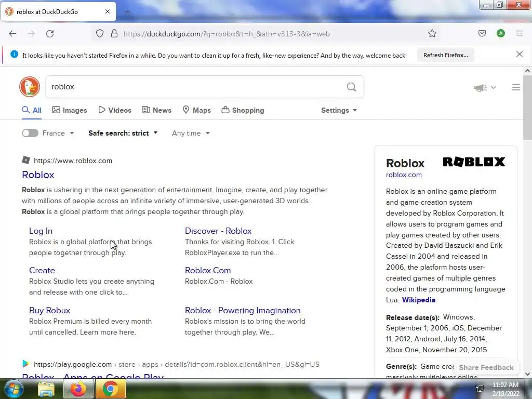Image resolution: width=532 pixels, height=399 pixels.
Task: Click the play.google.com result URL
Action: pyautogui.click(x=177, y=364)
